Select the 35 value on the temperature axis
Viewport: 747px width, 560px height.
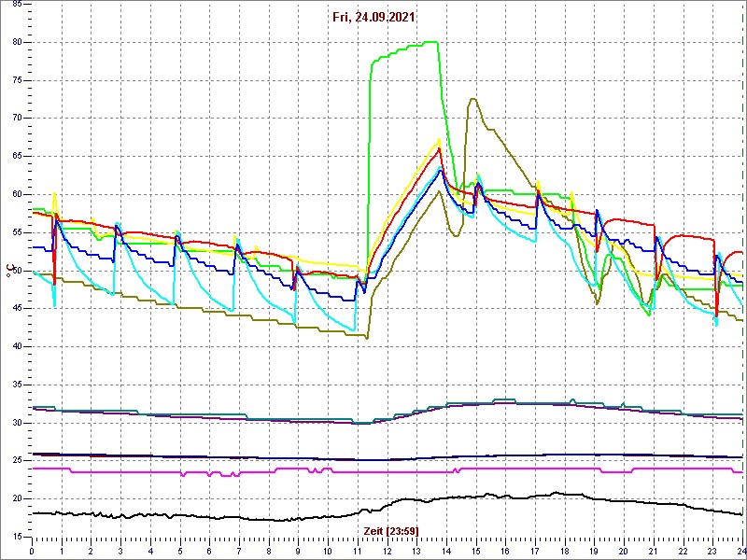16,385
